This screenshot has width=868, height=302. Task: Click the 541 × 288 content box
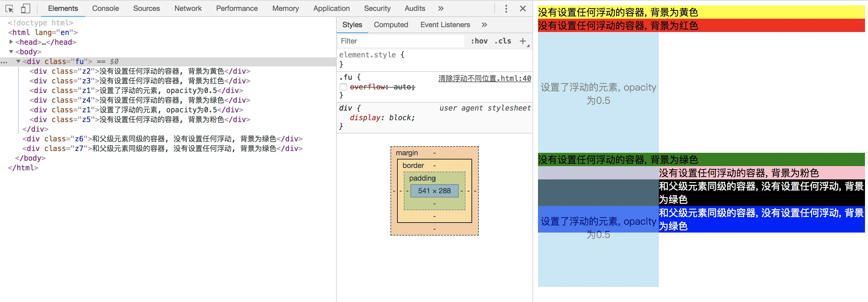coord(434,191)
